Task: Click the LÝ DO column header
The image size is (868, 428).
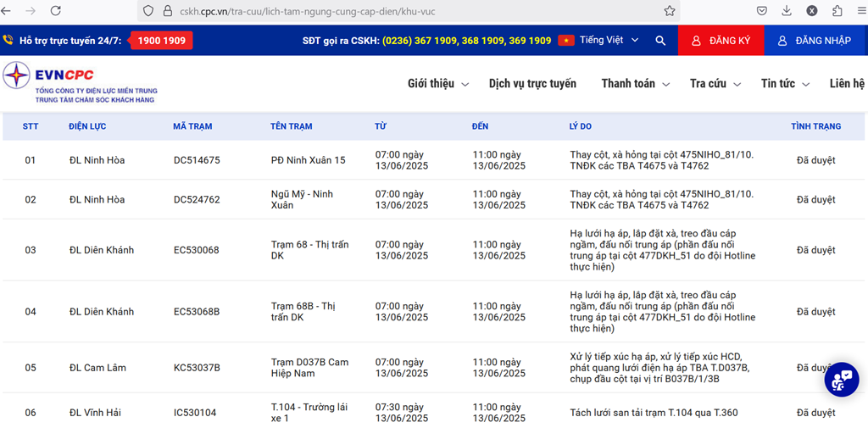Action: tap(580, 126)
